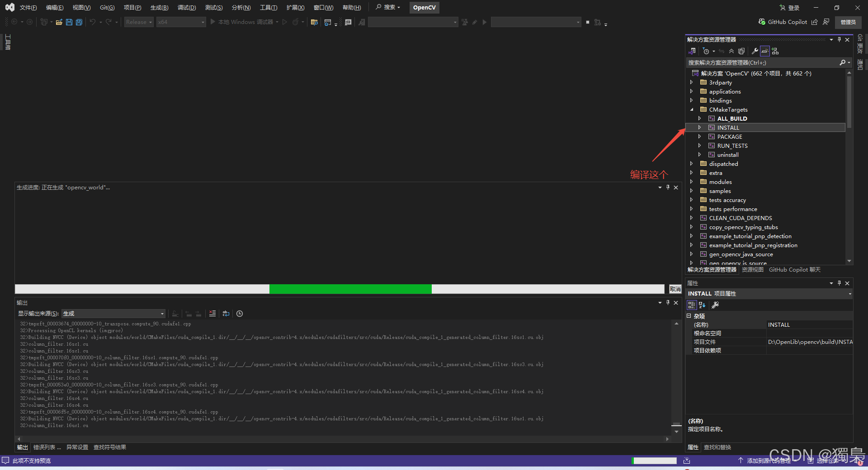Open the Release configuration dropdown
868x470 pixels.
[x=139, y=22]
